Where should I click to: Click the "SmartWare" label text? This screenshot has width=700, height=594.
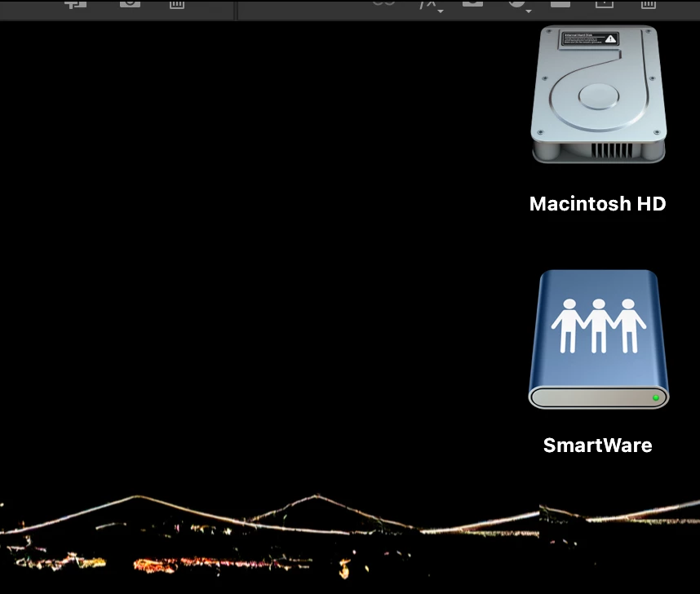[598, 445]
